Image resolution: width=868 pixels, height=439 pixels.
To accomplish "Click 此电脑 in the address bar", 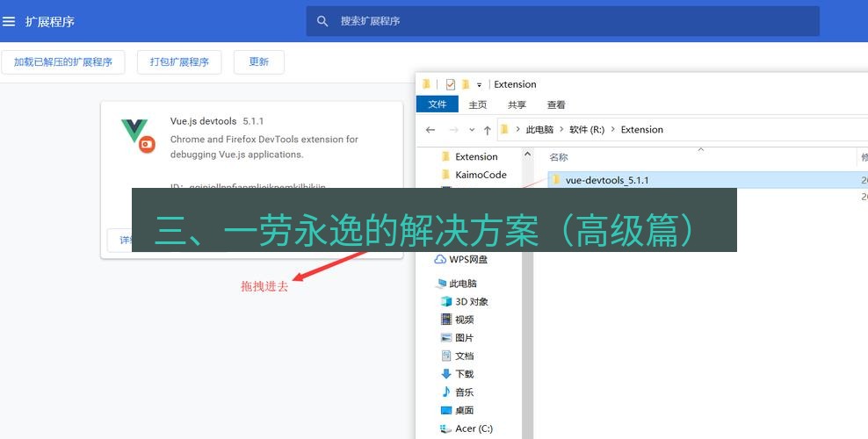I will (539, 129).
